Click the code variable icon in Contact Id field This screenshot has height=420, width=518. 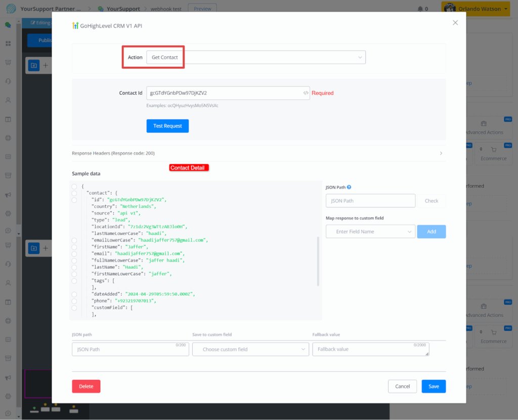coord(306,93)
